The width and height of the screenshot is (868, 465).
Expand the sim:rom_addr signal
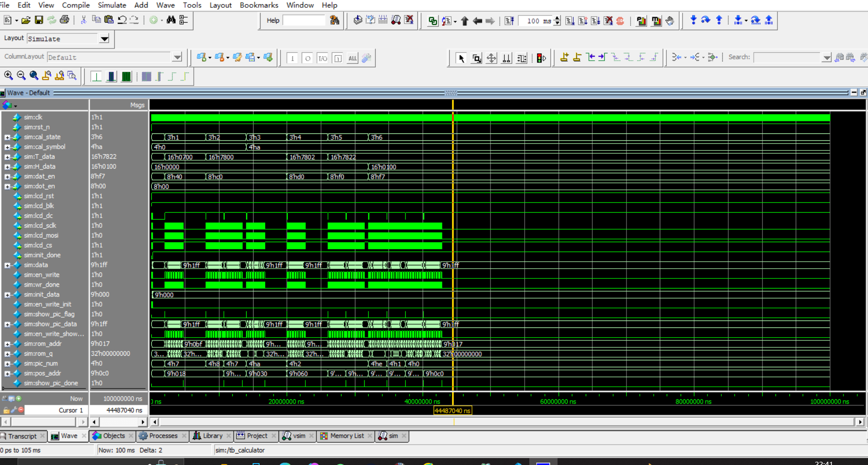coord(7,344)
